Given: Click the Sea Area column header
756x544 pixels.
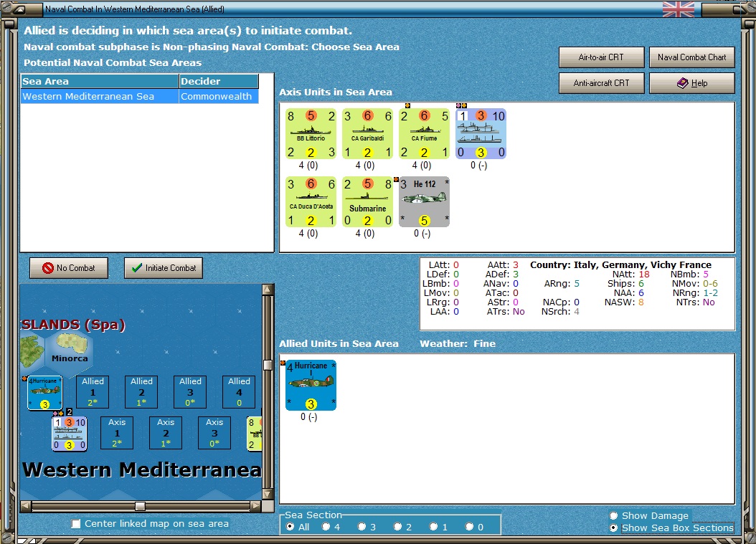Looking at the screenshot, I should (100, 81).
